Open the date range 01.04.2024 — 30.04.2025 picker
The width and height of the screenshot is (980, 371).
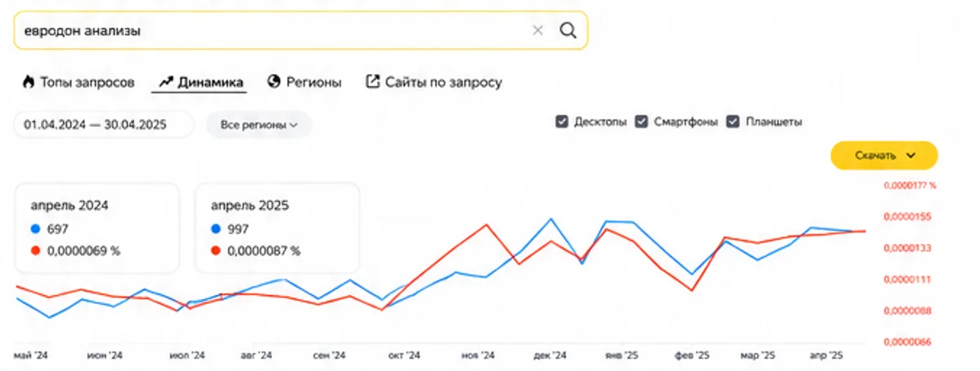tap(103, 125)
